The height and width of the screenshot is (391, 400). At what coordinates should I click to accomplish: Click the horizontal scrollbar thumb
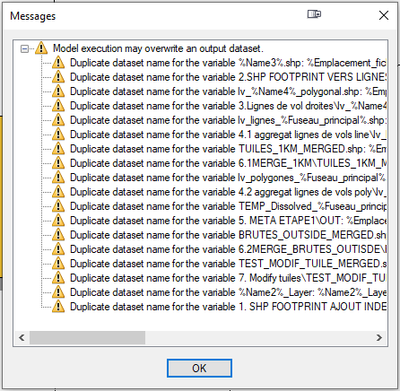point(87,337)
